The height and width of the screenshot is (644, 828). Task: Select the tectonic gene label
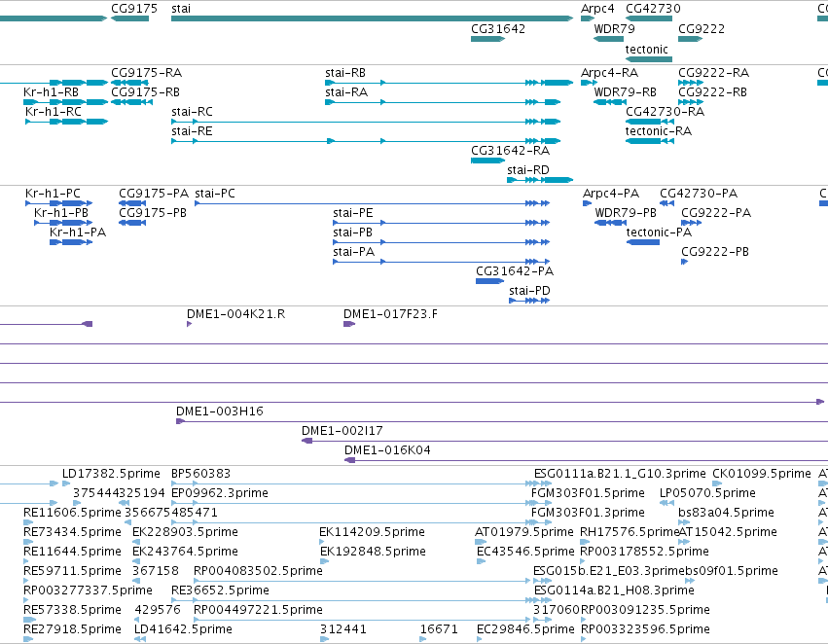(646, 50)
